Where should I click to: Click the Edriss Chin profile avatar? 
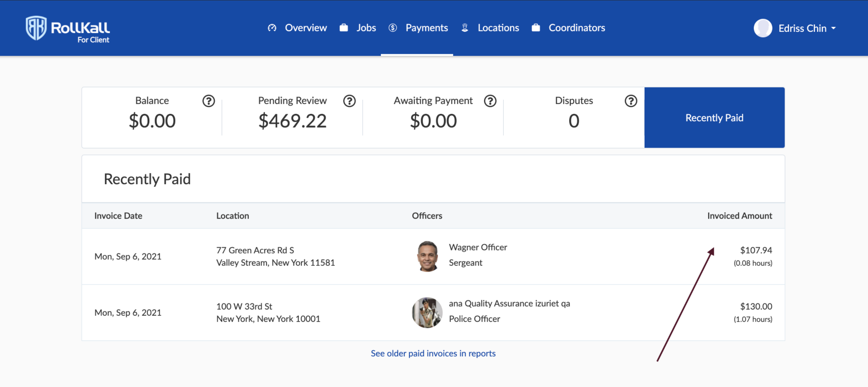[763, 28]
